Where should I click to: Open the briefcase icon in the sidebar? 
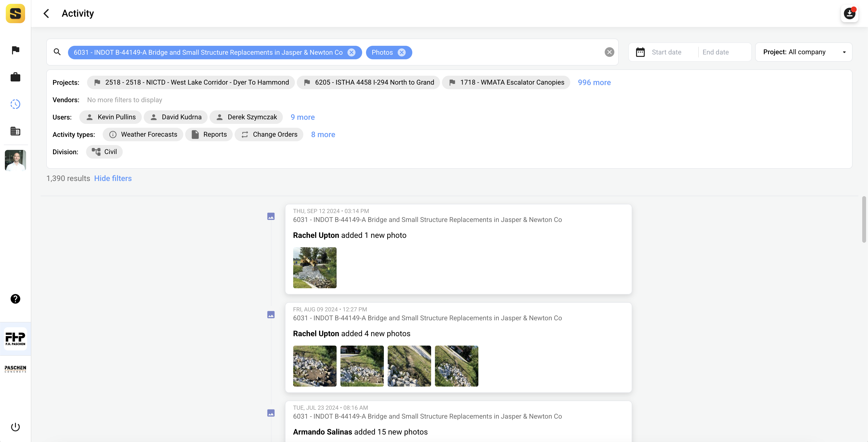(x=15, y=77)
